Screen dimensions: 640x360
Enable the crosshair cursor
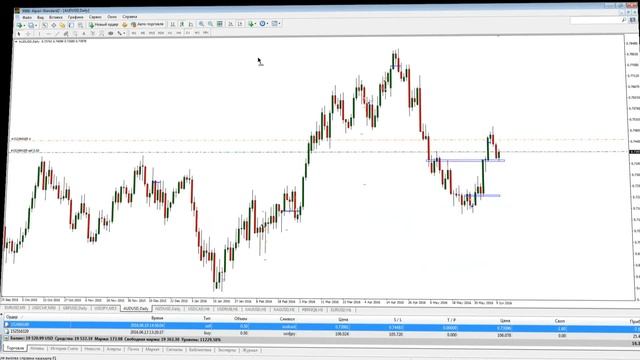[28, 33]
